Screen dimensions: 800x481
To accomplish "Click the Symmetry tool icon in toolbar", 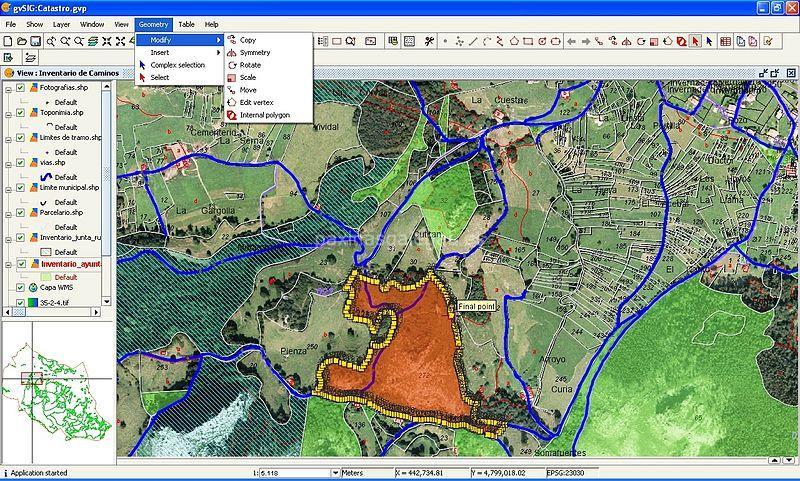I will pyautogui.click(x=627, y=41).
